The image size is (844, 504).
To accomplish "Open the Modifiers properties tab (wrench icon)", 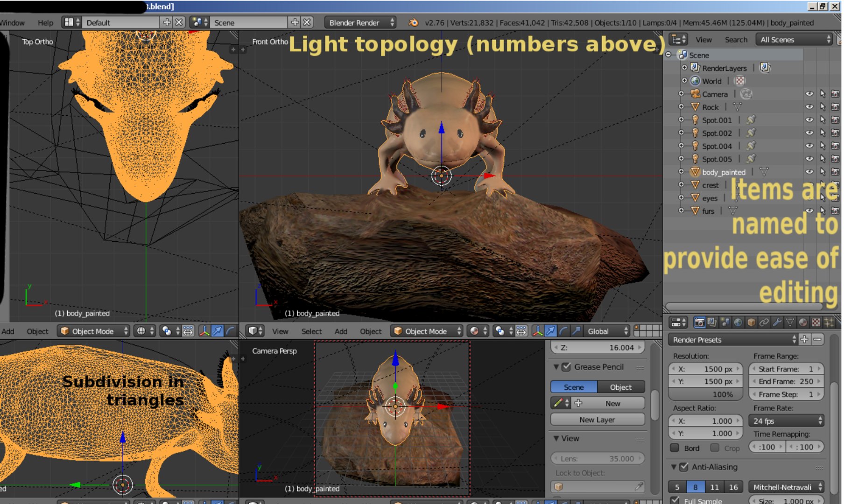I will coord(777,322).
